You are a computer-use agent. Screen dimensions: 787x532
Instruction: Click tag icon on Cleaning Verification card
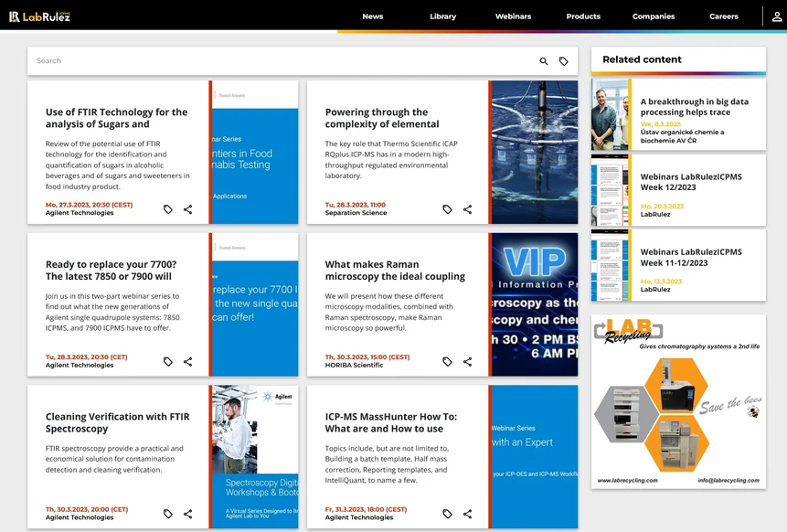(168, 514)
